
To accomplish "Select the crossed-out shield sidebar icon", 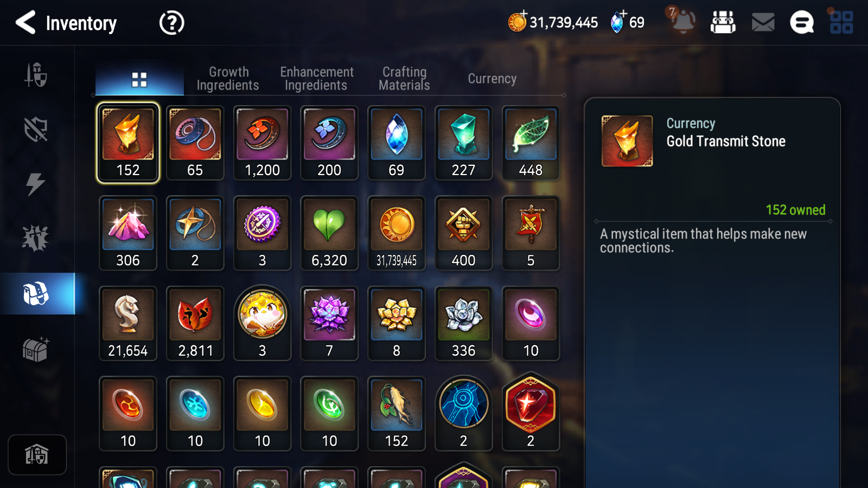I will [36, 130].
